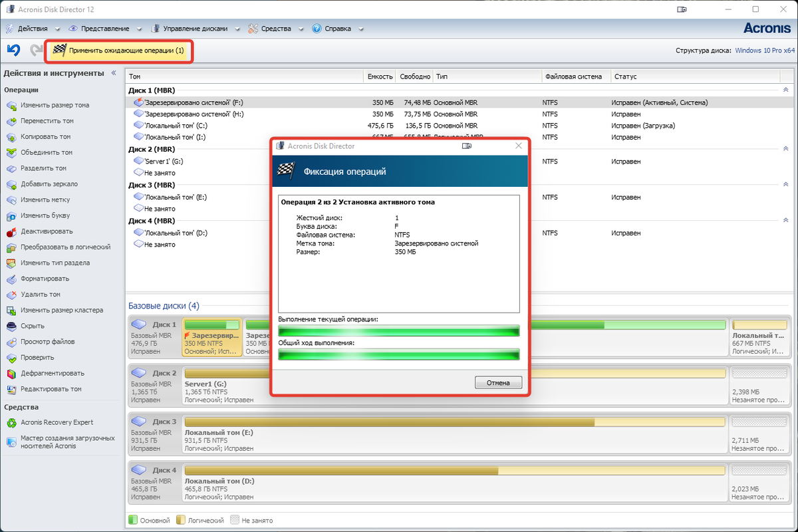The height and width of the screenshot is (532, 798).
Task: Sort volume list by Файловая система column
Action: coord(577,76)
